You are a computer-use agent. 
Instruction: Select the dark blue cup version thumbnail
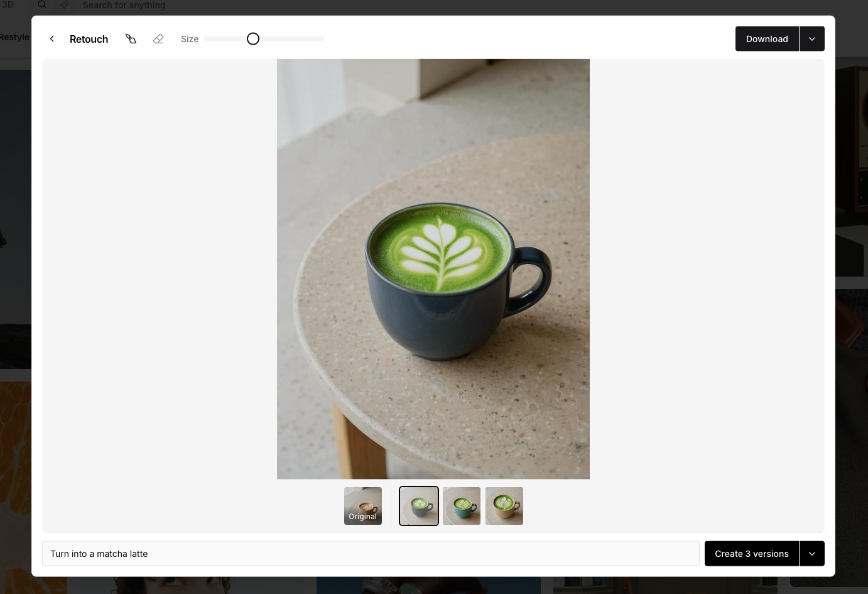pos(419,506)
